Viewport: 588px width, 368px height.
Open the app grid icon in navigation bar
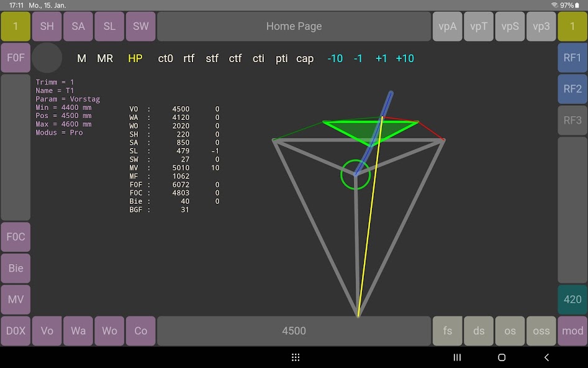click(296, 357)
